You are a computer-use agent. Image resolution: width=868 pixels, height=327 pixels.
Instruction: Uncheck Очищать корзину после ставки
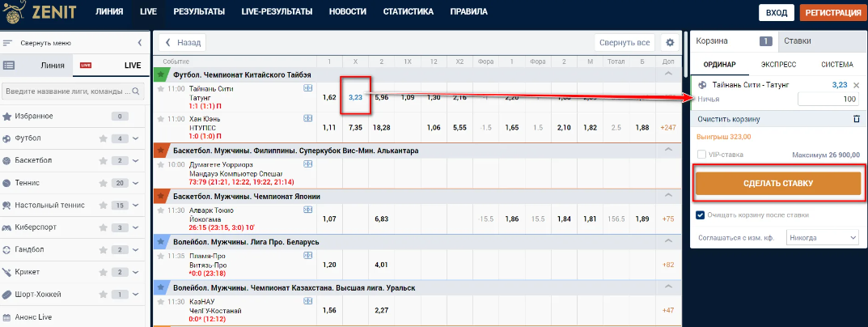click(x=701, y=214)
